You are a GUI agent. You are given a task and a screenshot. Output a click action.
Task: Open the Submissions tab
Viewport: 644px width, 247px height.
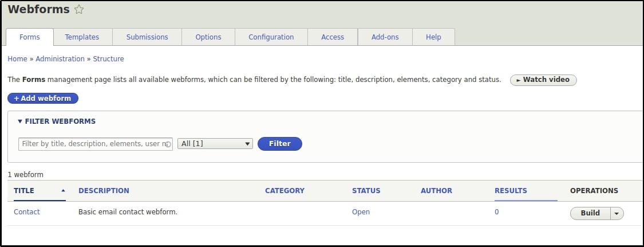click(x=147, y=37)
